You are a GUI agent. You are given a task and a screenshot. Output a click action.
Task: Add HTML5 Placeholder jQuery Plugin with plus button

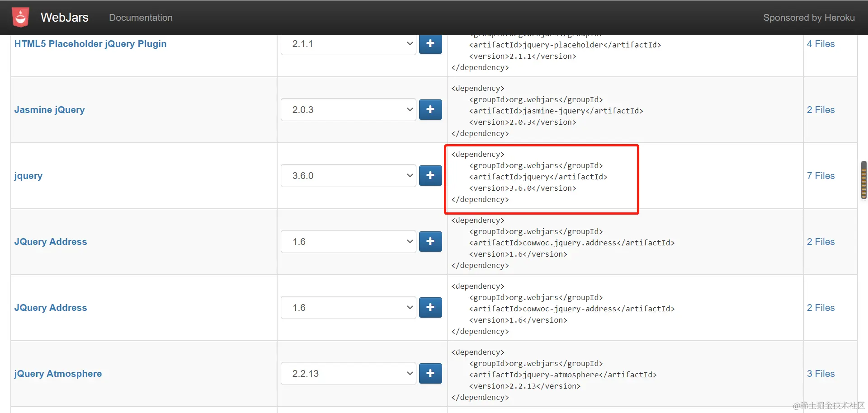pyautogui.click(x=430, y=43)
